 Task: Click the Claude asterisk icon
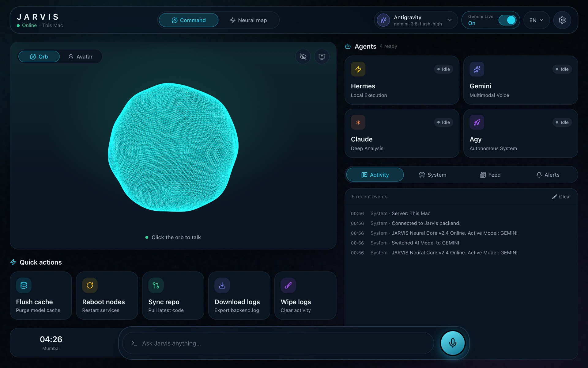tap(358, 122)
